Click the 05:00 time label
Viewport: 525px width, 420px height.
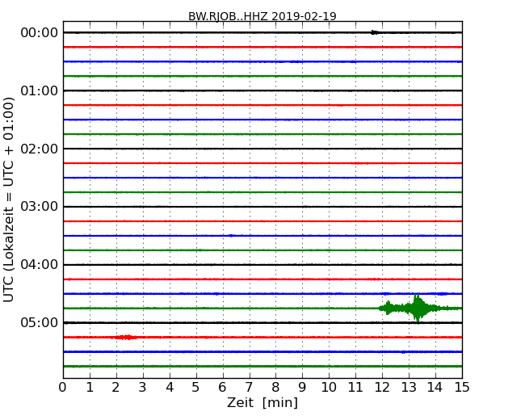click(40, 322)
